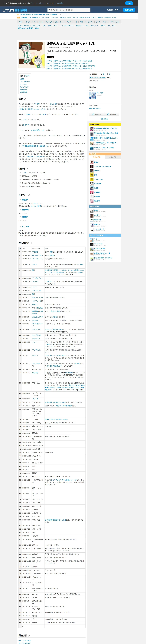The image size is (146, 644).
Task: Open thumbnail for 野晒 article
Action: (x=92, y=175)
